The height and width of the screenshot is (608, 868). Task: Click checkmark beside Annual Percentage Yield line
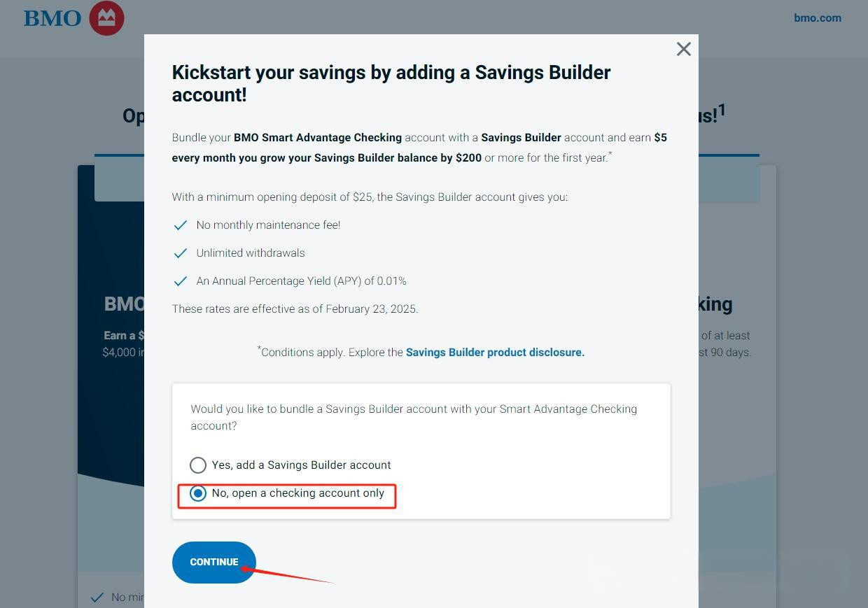coord(181,281)
